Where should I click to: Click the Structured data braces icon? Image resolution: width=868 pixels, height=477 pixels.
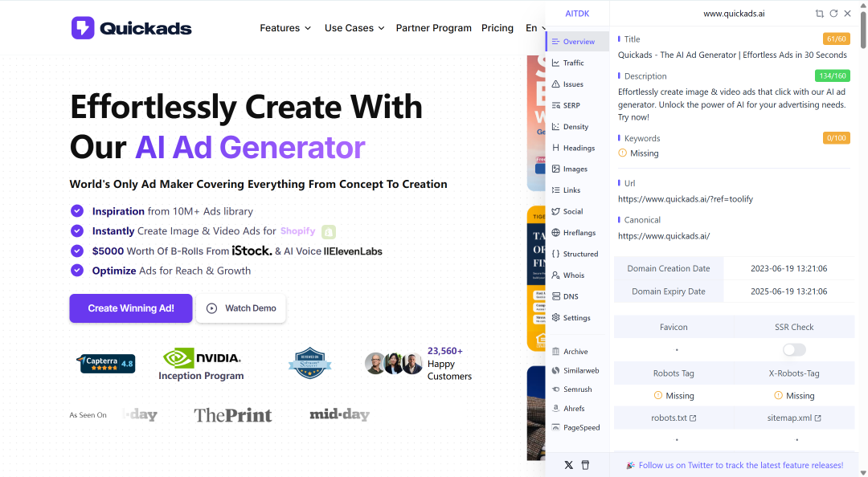pyautogui.click(x=556, y=254)
